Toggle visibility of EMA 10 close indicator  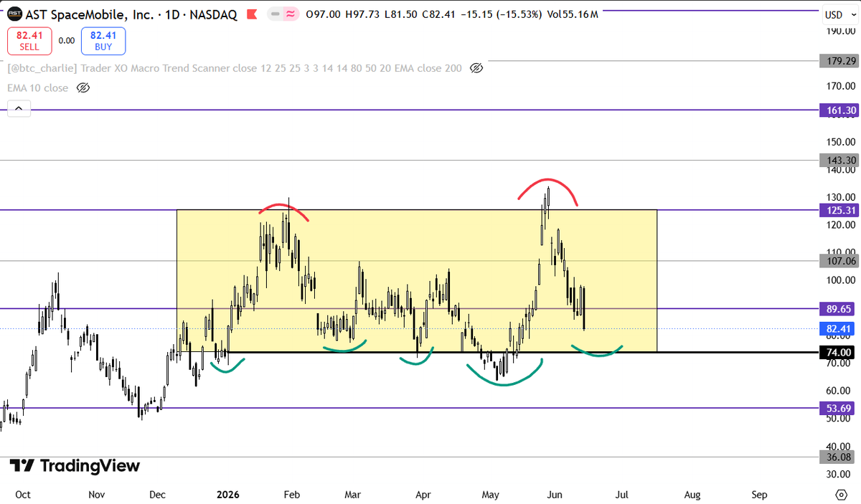[x=83, y=88]
